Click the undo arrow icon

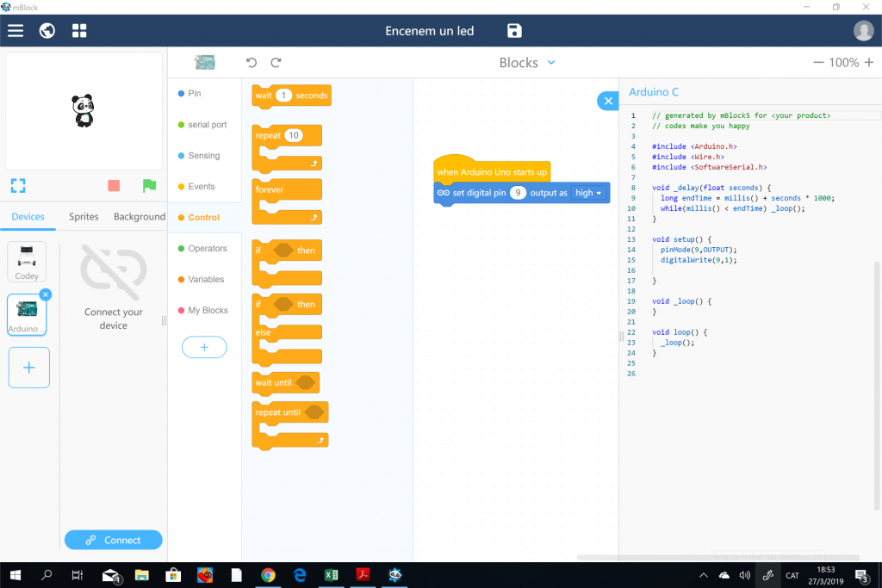point(252,63)
